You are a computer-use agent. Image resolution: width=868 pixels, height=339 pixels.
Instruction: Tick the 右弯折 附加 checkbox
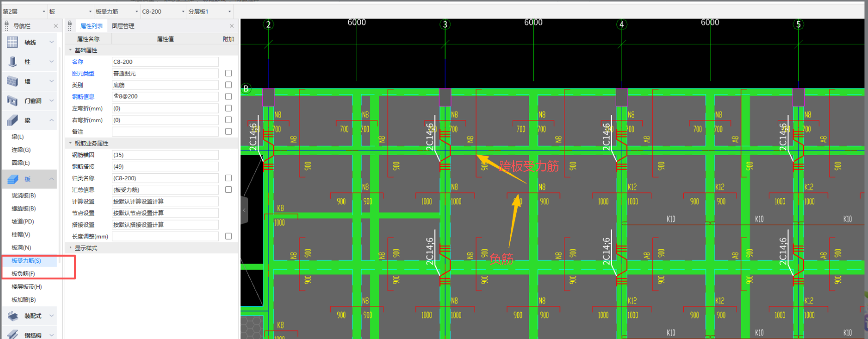228,120
